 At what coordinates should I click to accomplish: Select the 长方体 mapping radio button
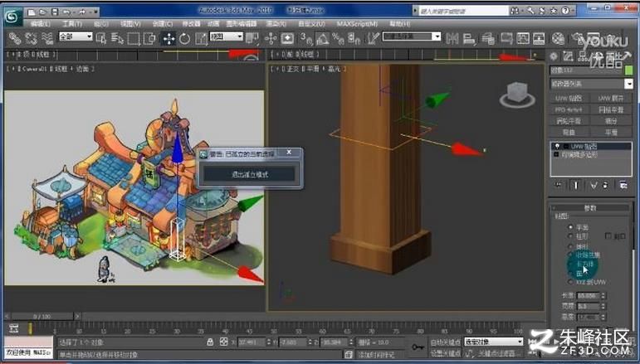[570, 265]
